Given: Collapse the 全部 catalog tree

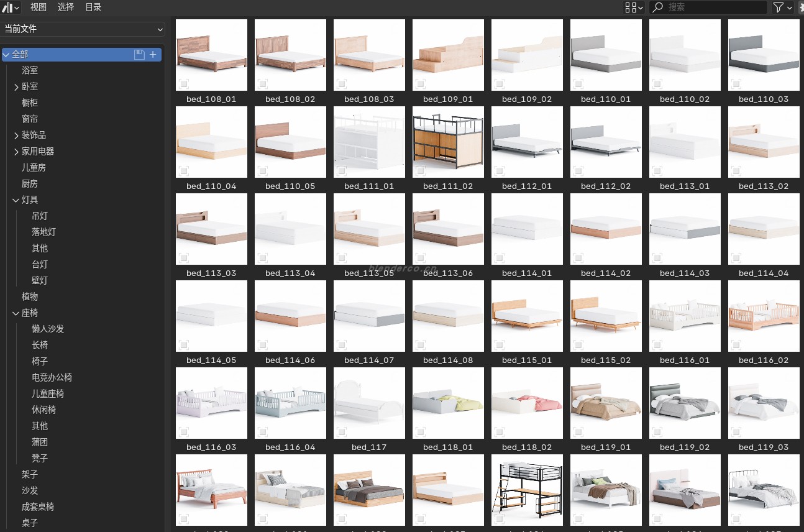Looking at the screenshot, I should tap(6, 55).
